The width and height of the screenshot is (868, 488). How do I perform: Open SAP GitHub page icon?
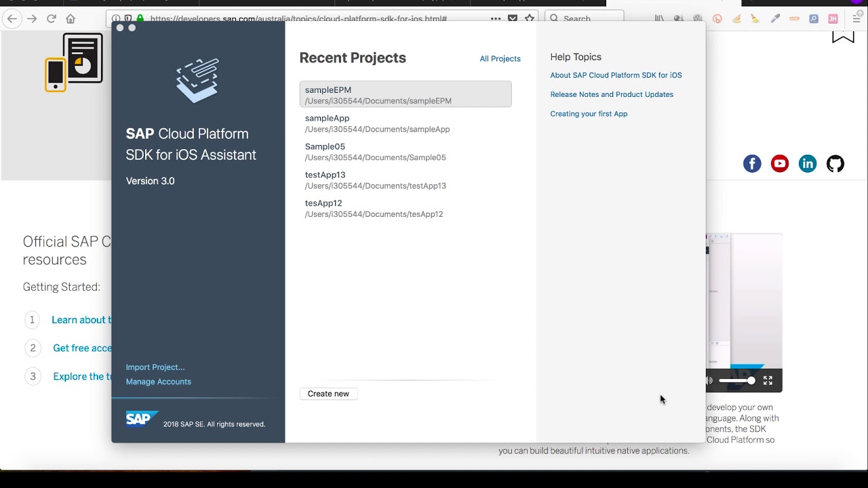pos(835,163)
